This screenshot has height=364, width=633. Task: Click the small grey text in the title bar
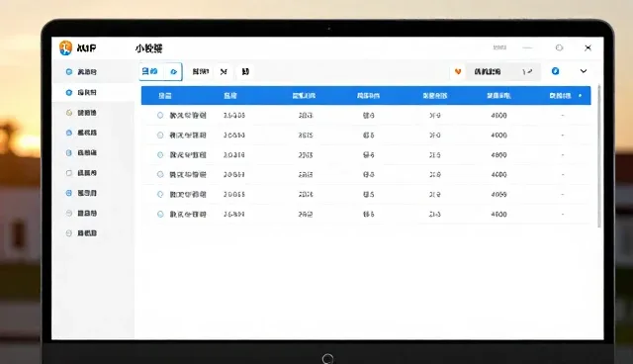click(499, 47)
